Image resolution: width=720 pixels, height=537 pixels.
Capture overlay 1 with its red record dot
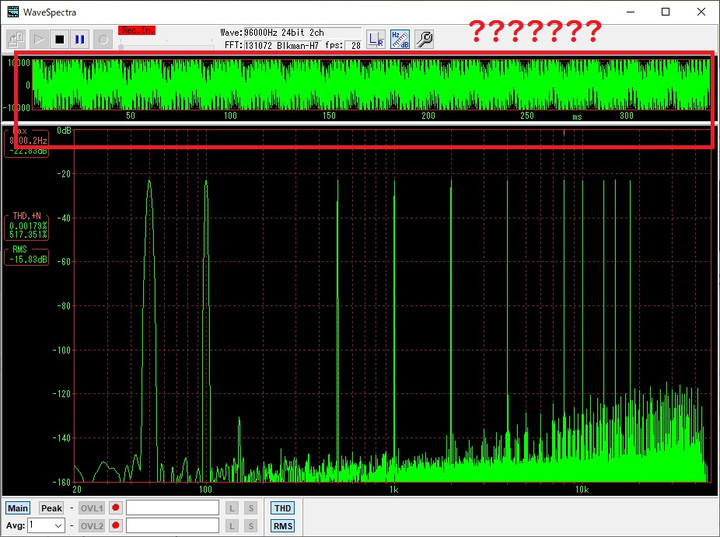coord(116,508)
